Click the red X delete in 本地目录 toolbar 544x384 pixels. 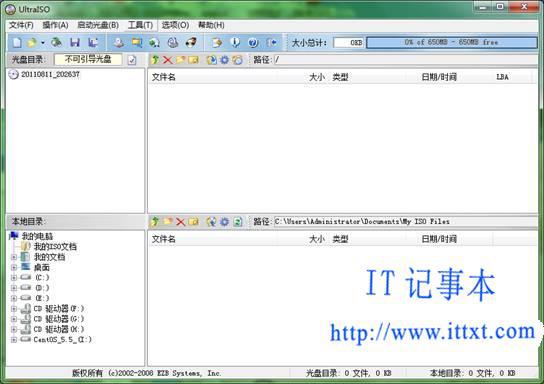(x=180, y=221)
